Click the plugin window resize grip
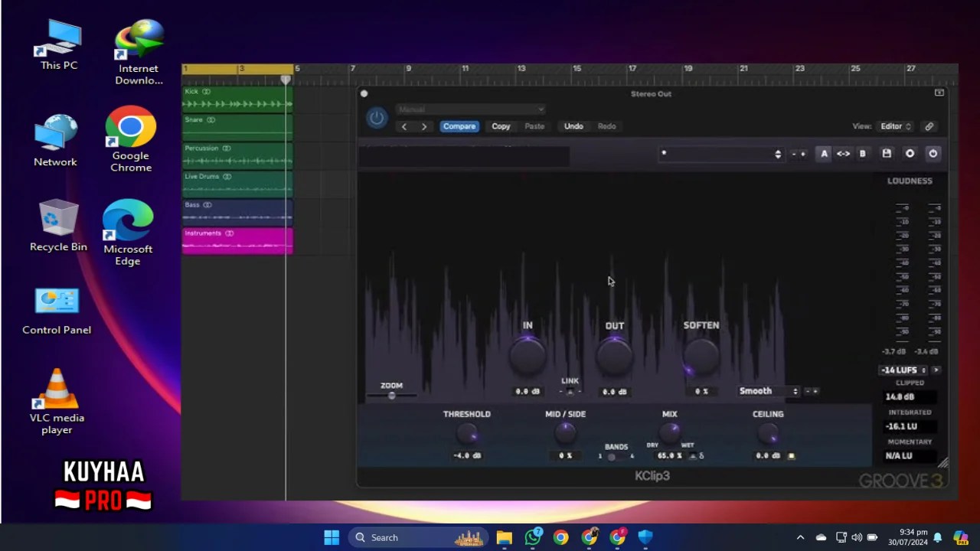Viewport: 980px width, 551px height. (942, 462)
